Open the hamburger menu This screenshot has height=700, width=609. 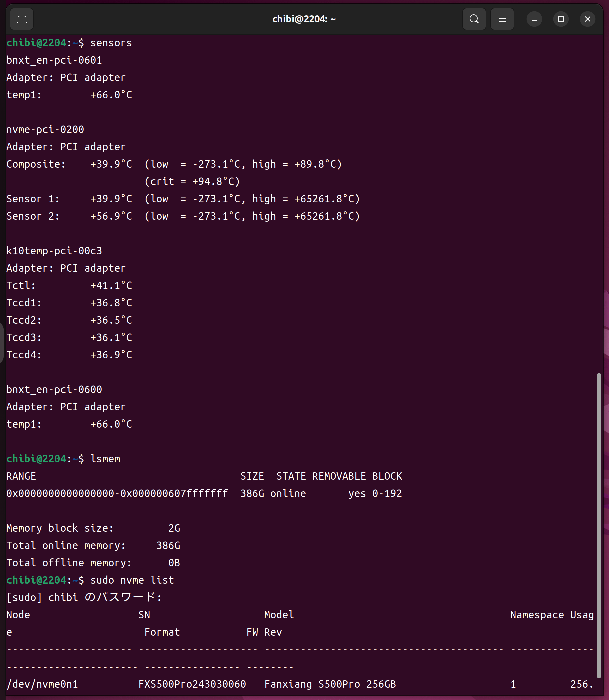click(502, 19)
